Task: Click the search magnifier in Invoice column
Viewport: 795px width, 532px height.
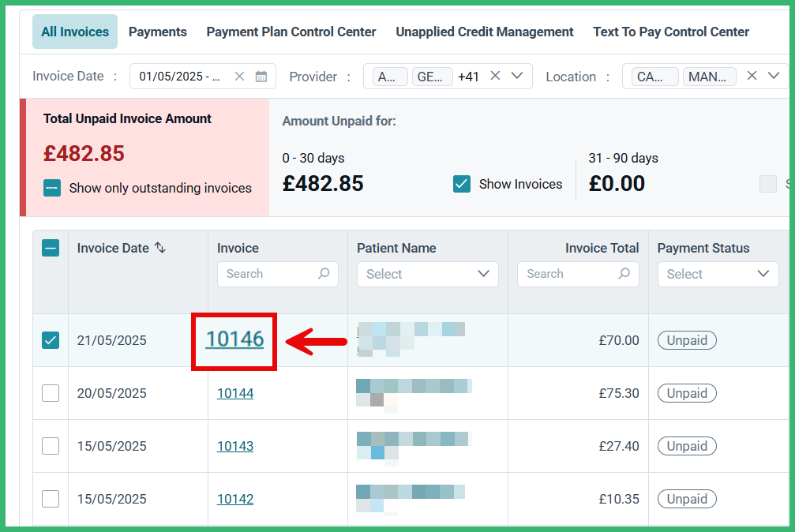Action: 324,274
